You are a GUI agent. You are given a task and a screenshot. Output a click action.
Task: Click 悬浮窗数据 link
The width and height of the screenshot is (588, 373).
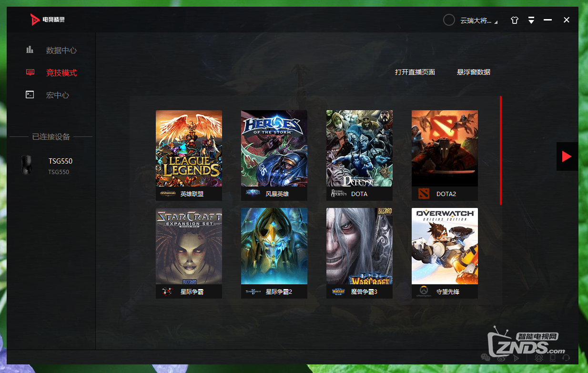coord(474,72)
